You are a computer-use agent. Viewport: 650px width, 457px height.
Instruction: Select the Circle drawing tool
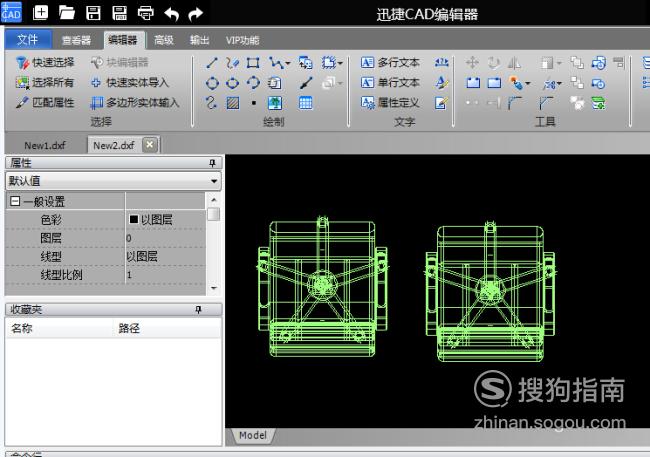[212, 83]
